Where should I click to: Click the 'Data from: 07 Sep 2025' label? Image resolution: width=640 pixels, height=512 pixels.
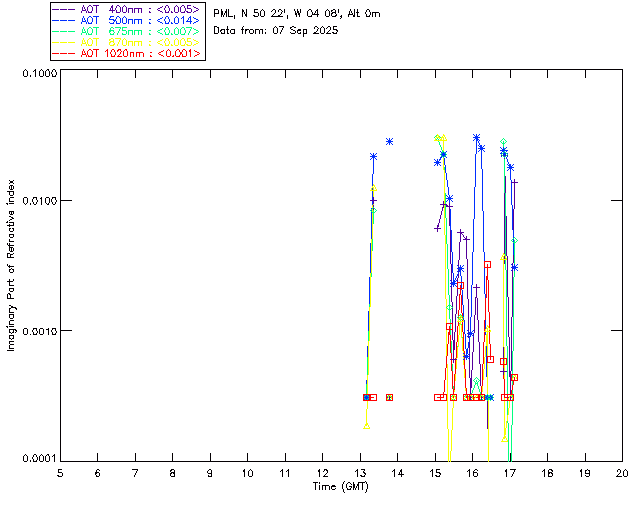276,31
